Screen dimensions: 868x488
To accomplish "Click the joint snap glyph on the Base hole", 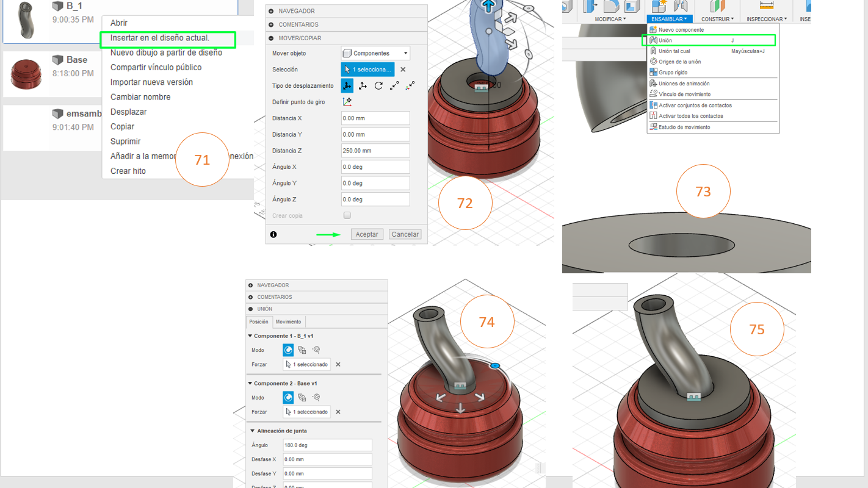I will click(481, 88).
